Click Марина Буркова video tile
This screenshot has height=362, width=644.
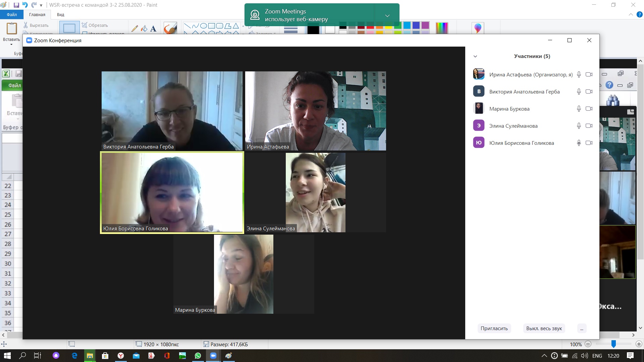[x=244, y=274]
